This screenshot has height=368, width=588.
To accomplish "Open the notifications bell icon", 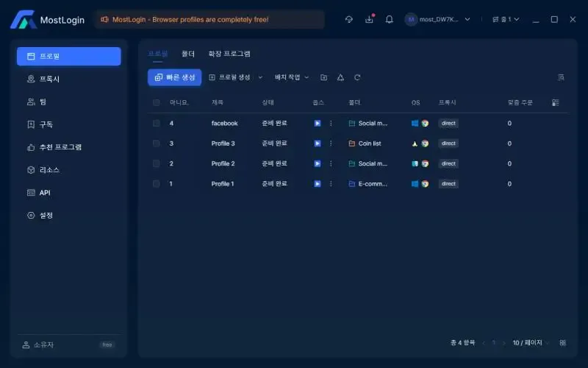I will [390, 19].
